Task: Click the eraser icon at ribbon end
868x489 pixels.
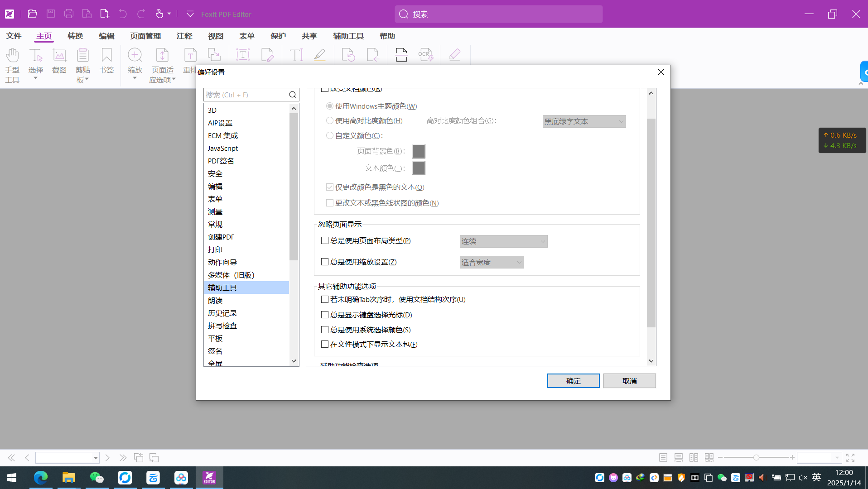Action: [454, 55]
